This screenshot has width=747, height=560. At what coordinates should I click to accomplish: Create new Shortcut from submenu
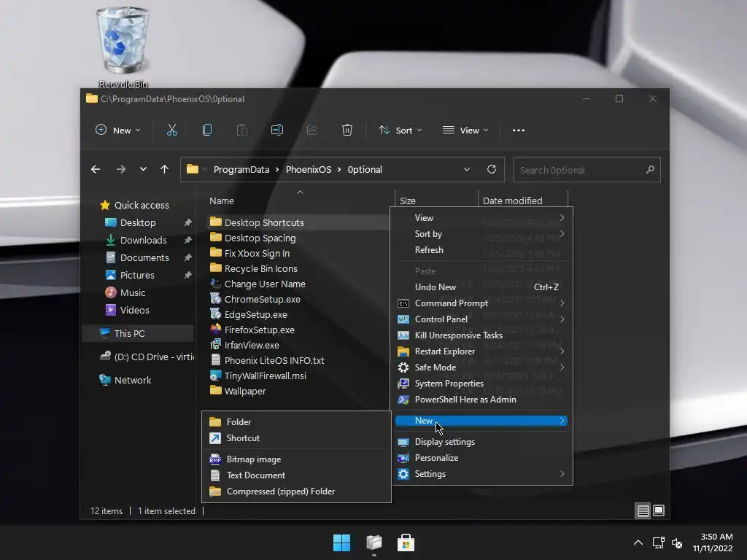coord(296,437)
